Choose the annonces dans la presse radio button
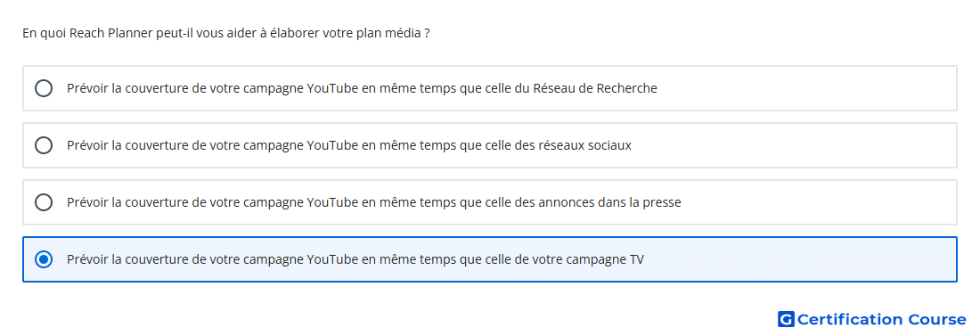Image resolution: width=980 pixels, height=336 pixels. tap(44, 202)
